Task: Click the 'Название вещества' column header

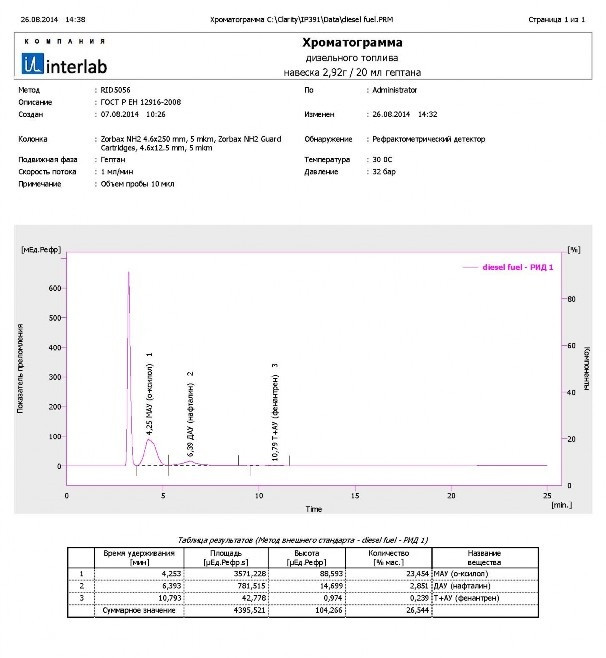Action: point(484,558)
